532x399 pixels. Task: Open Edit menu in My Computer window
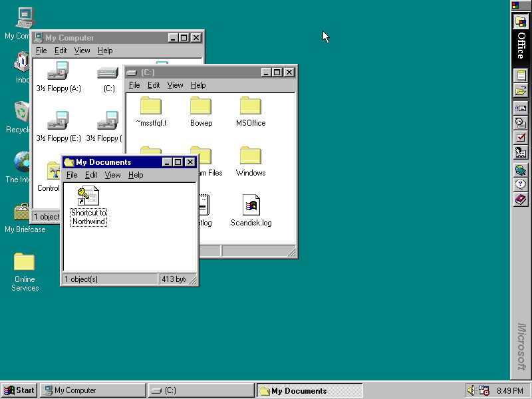click(61, 51)
